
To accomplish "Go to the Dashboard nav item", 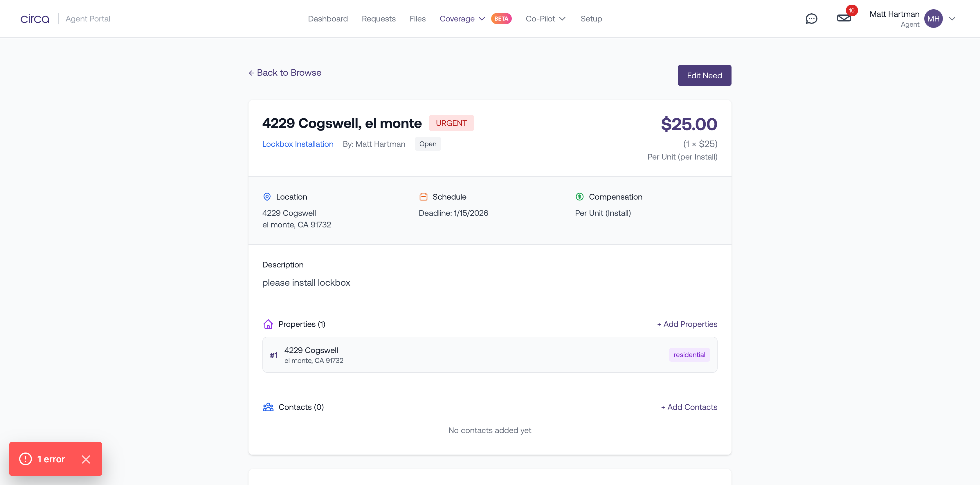I will (x=327, y=19).
